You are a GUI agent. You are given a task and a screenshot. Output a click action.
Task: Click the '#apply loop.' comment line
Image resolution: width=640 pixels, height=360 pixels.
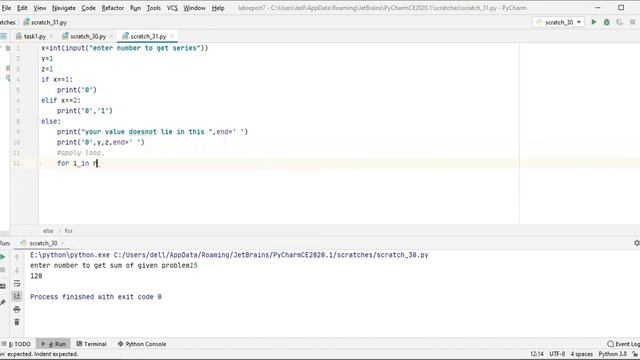80,153
